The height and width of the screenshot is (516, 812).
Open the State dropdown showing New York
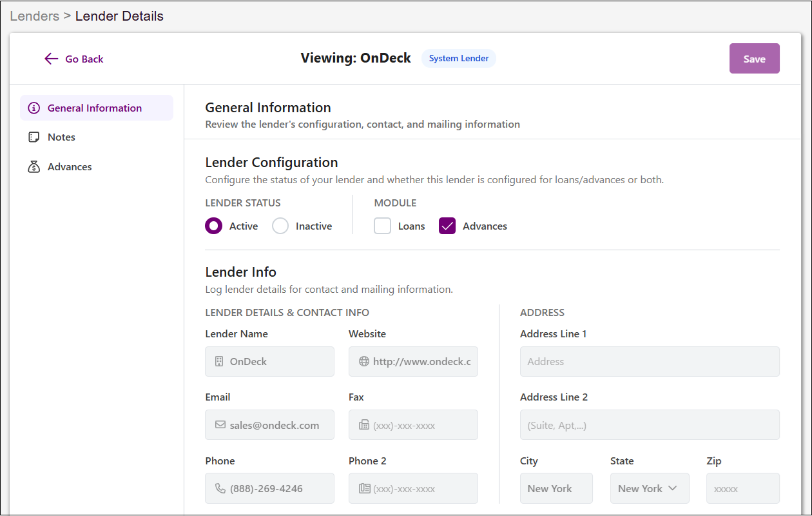pos(650,488)
